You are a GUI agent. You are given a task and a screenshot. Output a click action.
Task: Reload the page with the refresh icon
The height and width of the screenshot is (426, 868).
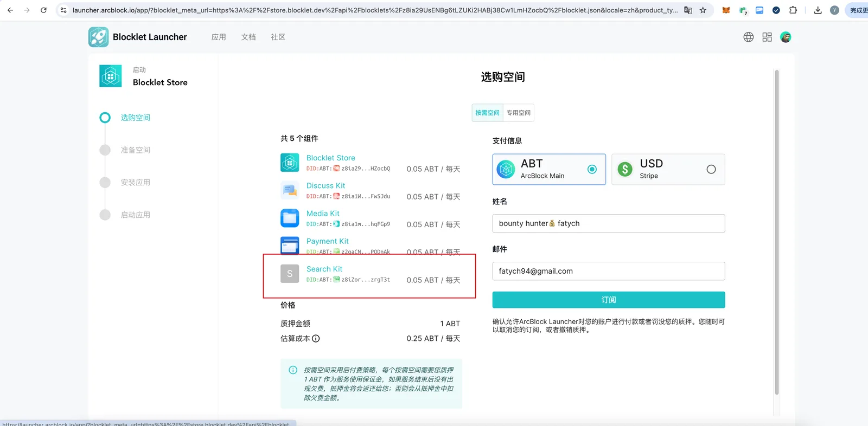[43, 10]
